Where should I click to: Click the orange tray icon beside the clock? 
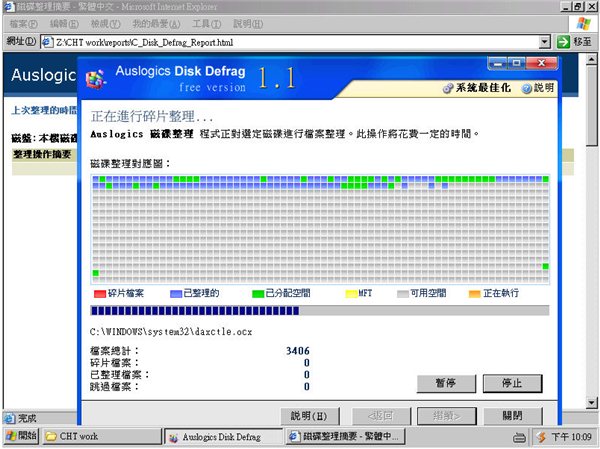(x=541, y=436)
